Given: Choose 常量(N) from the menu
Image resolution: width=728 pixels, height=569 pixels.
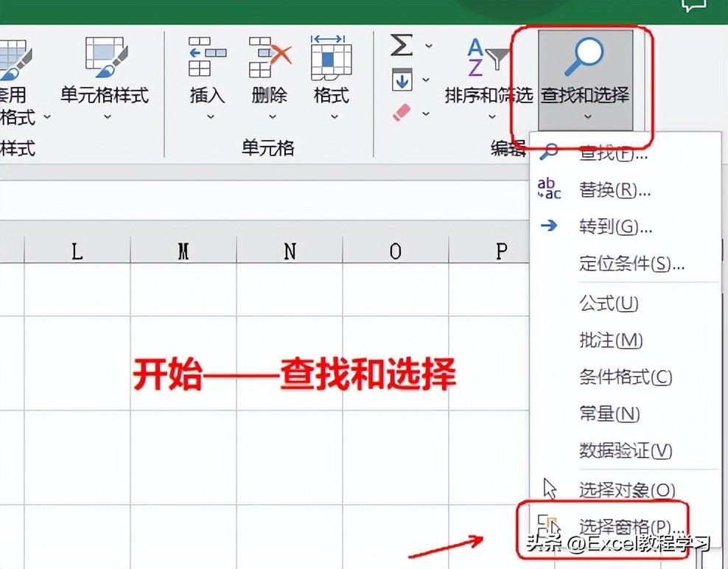Looking at the screenshot, I should click(x=625, y=413).
